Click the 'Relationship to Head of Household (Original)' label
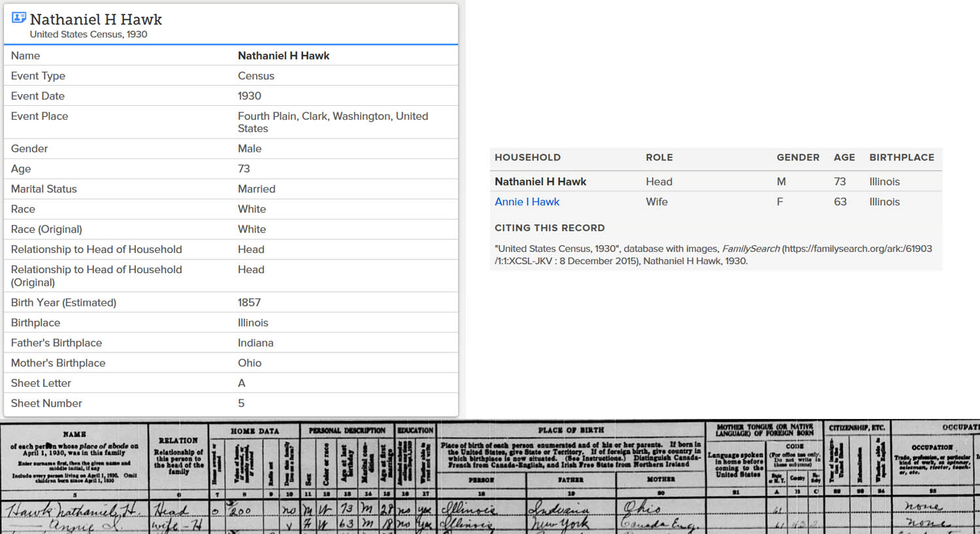The height and width of the screenshot is (534, 980). pos(96,276)
